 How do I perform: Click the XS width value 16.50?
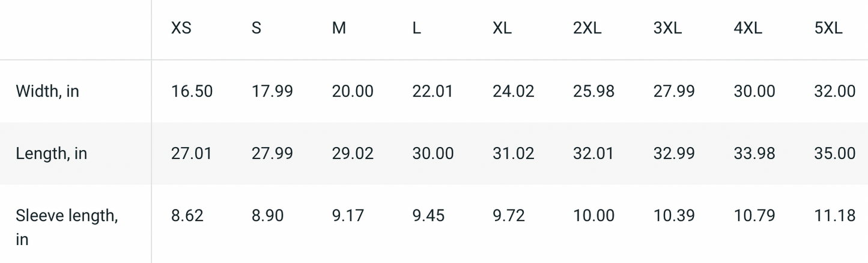(192, 91)
